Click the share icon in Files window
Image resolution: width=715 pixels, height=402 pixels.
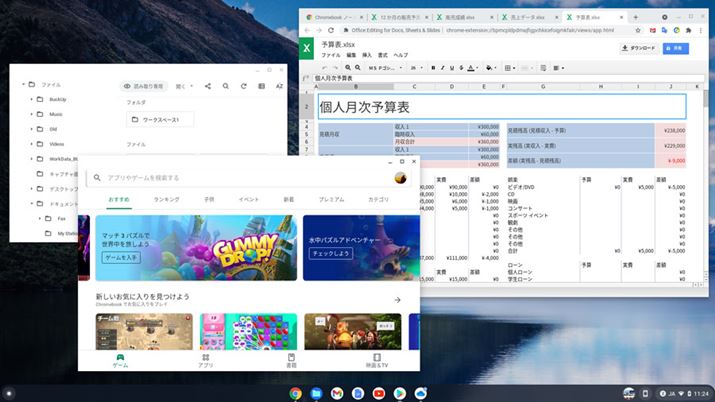208,86
